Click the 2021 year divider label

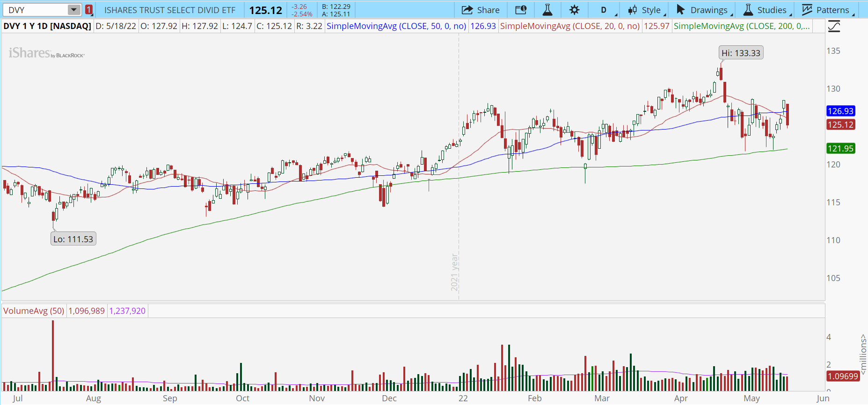454,272
